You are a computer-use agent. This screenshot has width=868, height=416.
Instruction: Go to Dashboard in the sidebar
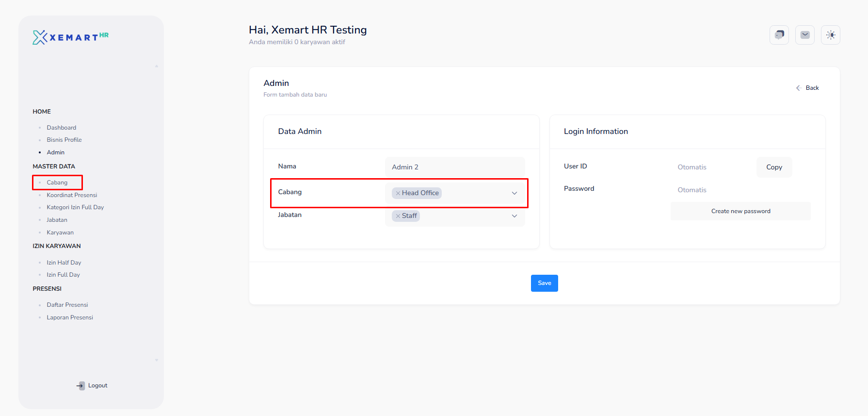click(x=61, y=128)
